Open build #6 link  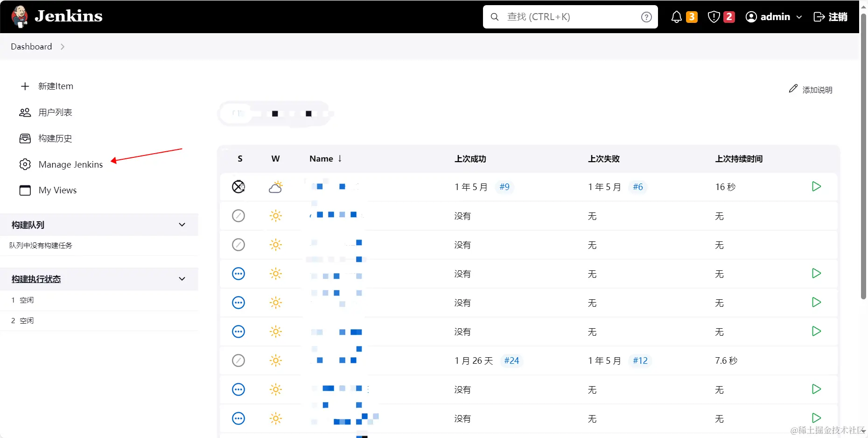[638, 187]
